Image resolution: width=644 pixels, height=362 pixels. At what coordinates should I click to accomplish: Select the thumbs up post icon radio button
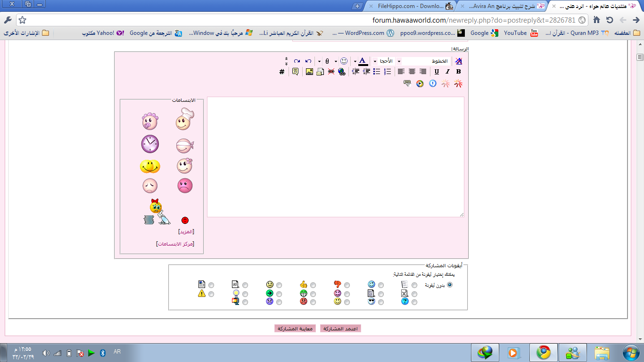[313, 285]
